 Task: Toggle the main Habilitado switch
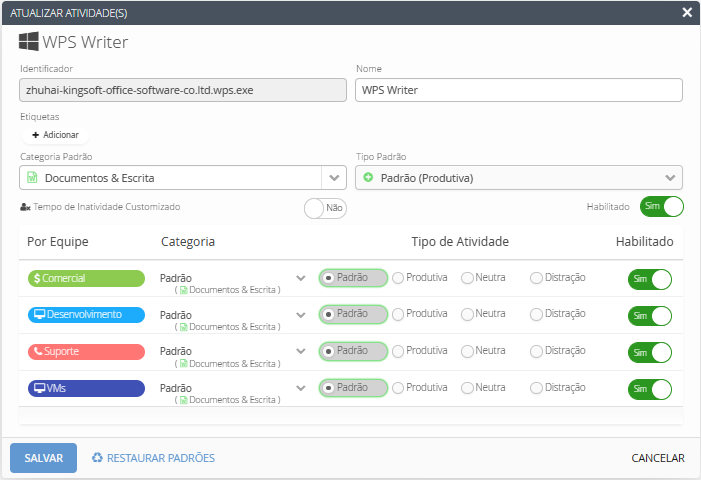tap(662, 206)
